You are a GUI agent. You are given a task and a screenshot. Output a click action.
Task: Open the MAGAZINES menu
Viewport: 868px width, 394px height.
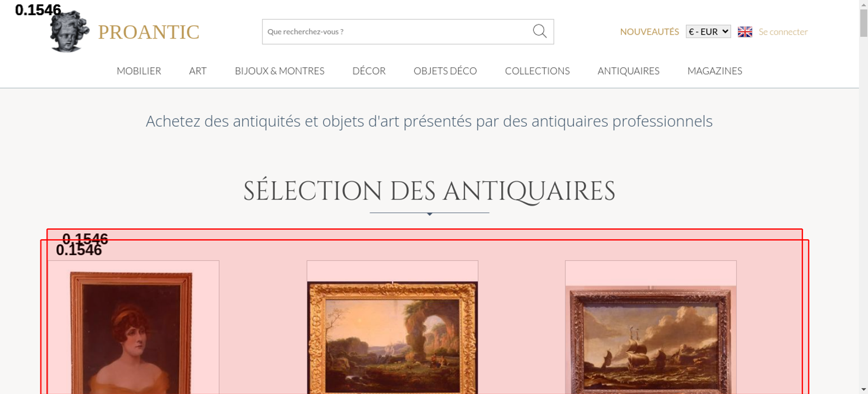[x=715, y=71]
